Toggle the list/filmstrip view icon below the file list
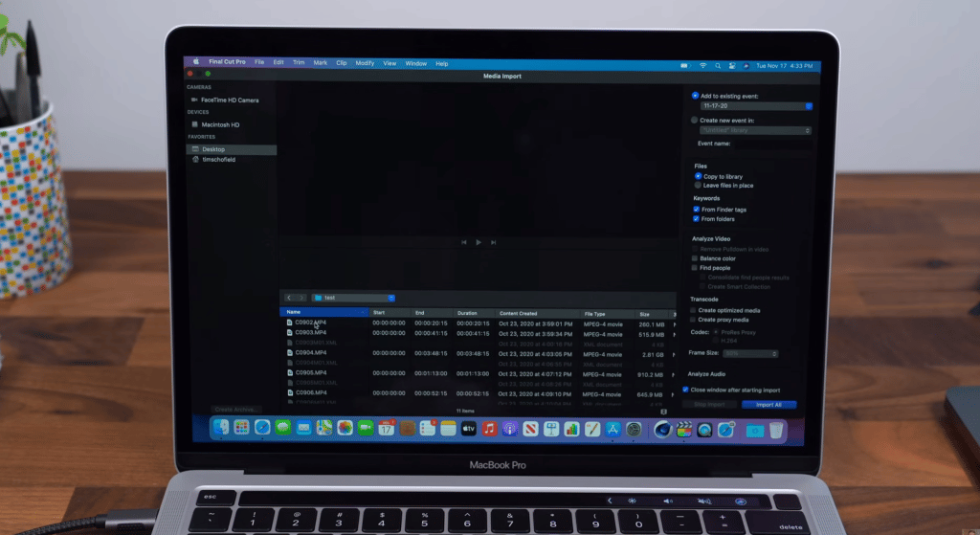This screenshot has width=980, height=535. (664, 412)
